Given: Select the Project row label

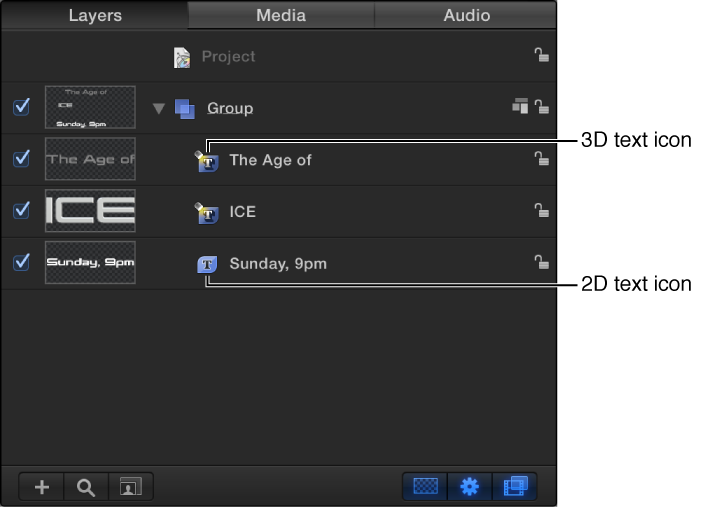Looking at the screenshot, I should (x=228, y=56).
